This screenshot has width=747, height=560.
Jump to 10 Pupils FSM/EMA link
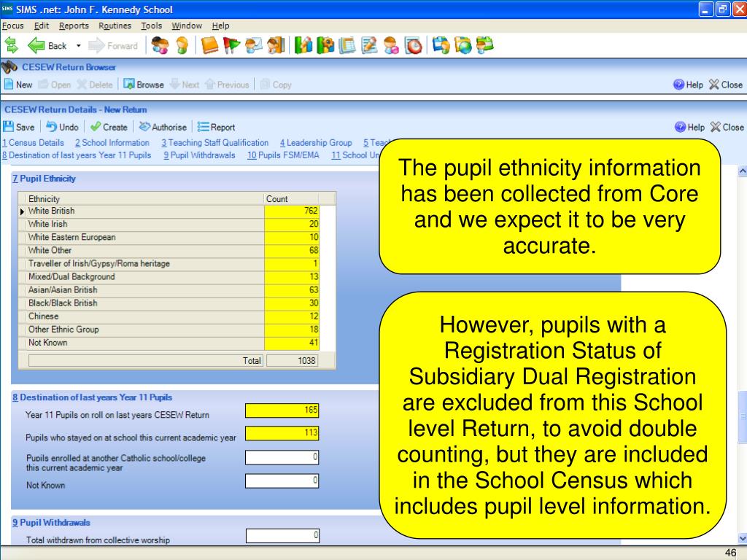click(x=283, y=155)
